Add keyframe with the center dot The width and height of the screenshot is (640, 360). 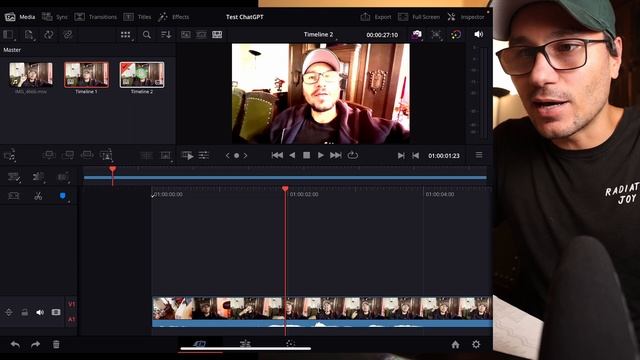coord(236,156)
